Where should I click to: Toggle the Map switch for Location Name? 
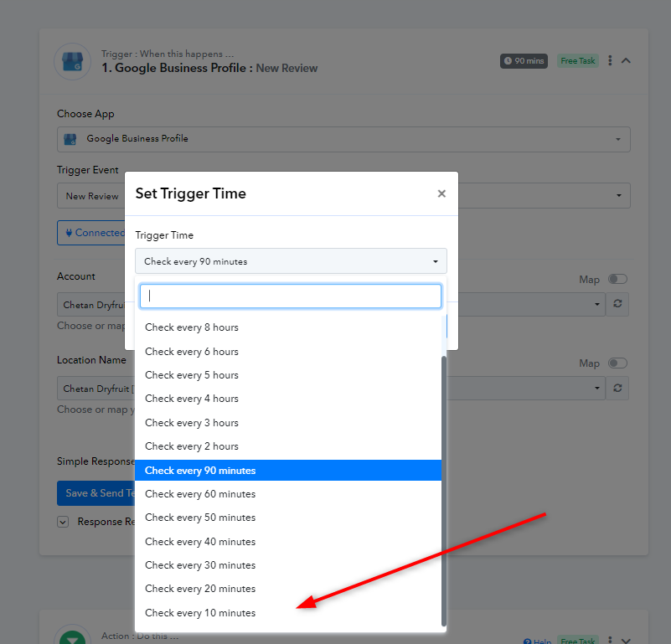tap(617, 363)
